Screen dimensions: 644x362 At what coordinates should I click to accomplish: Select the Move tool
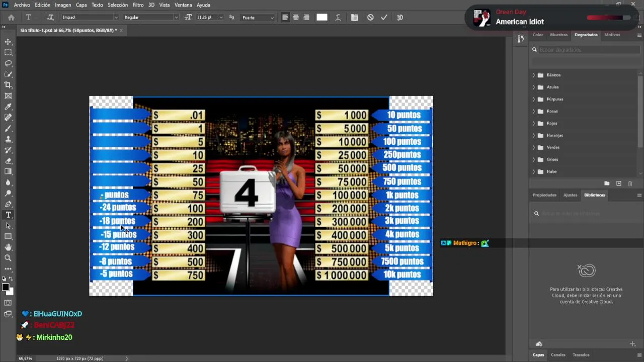point(8,42)
